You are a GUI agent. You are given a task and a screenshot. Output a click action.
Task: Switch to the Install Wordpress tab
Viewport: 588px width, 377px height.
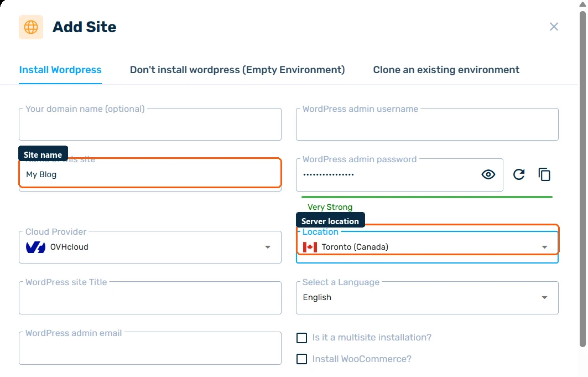60,70
